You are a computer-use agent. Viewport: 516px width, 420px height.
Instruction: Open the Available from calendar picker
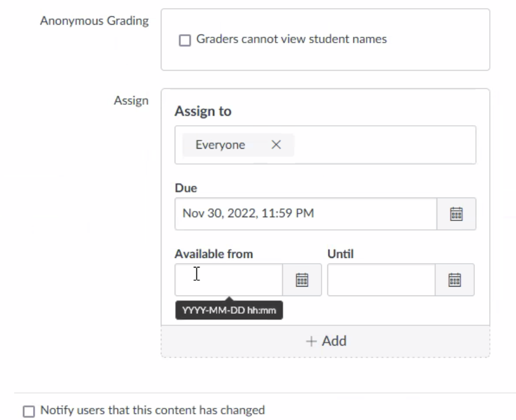302,280
